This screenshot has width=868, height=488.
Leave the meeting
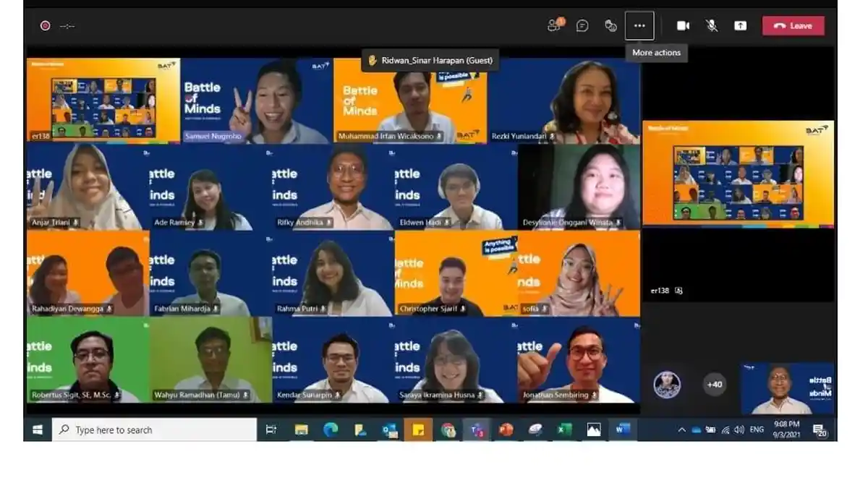[x=793, y=25]
